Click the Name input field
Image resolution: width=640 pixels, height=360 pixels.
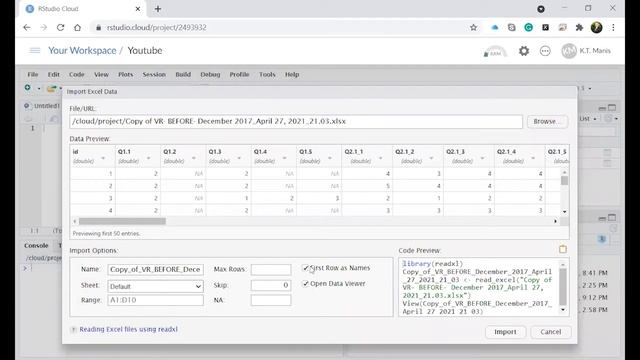[x=155, y=269]
